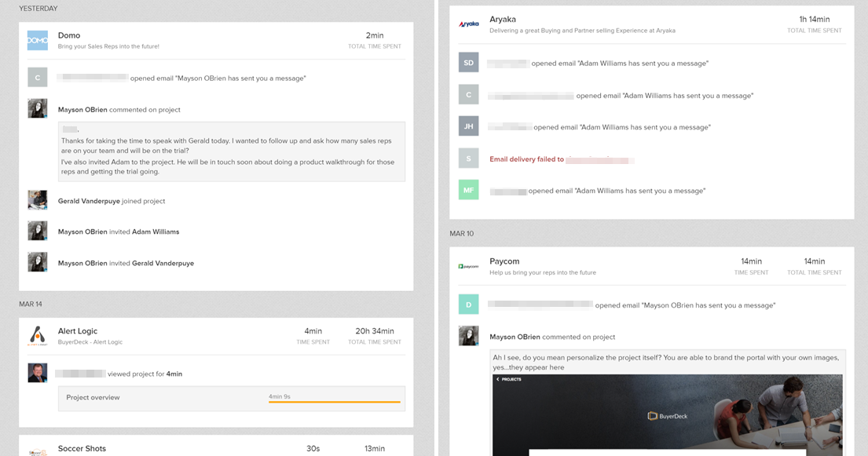Click the Alert Logic logo
The height and width of the screenshot is (456, 868).
[x=38, y=336]
